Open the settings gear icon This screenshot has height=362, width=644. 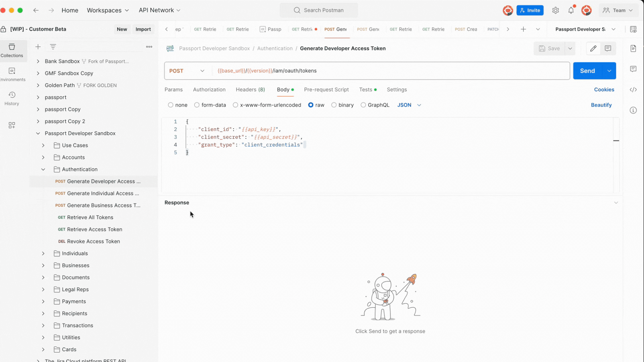555,10
